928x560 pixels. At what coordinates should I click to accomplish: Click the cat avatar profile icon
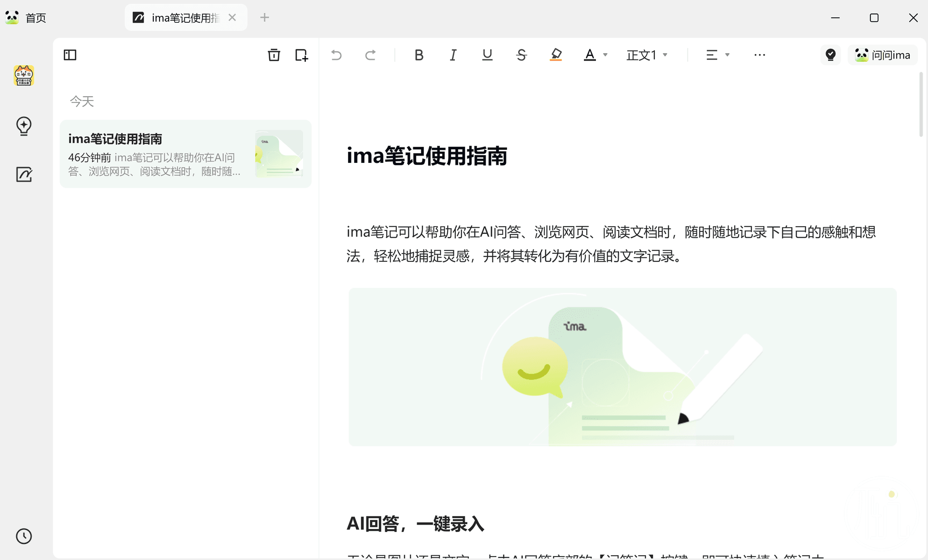point(24,76)
